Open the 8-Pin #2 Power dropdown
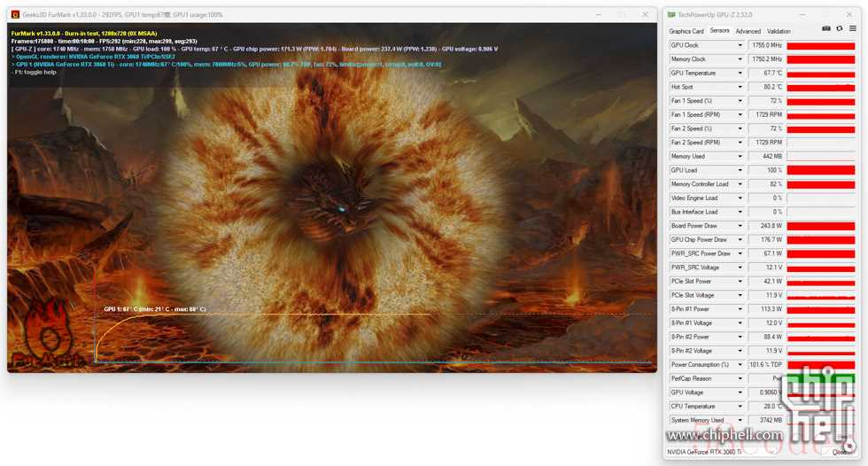 pos(740,337)
